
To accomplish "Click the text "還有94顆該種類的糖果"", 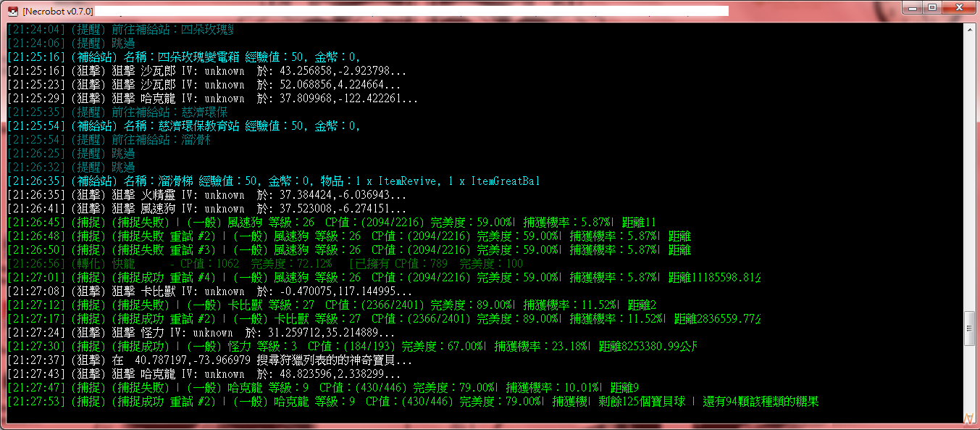I will click(x=761, y=402).
